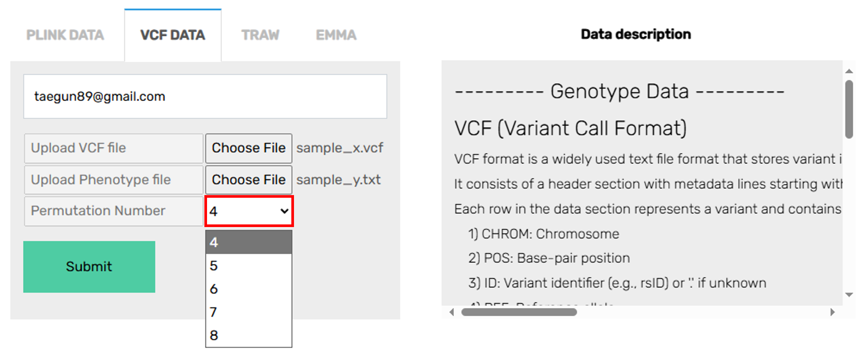The width and height of the screenshot is (868, 359).
Task: Click the email address input field
Action: coord(205,97)
